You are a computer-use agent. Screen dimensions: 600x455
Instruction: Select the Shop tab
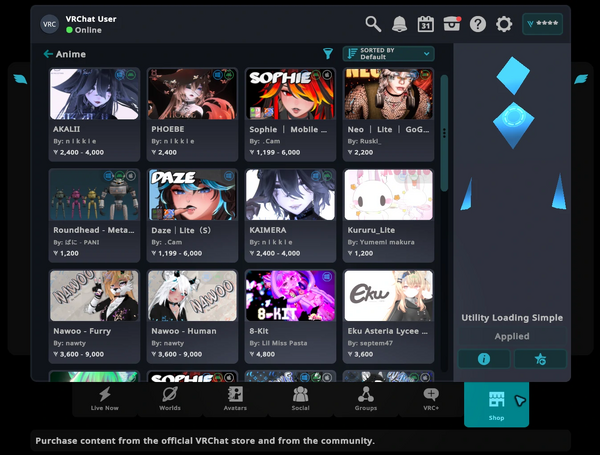tap(496, 404)
